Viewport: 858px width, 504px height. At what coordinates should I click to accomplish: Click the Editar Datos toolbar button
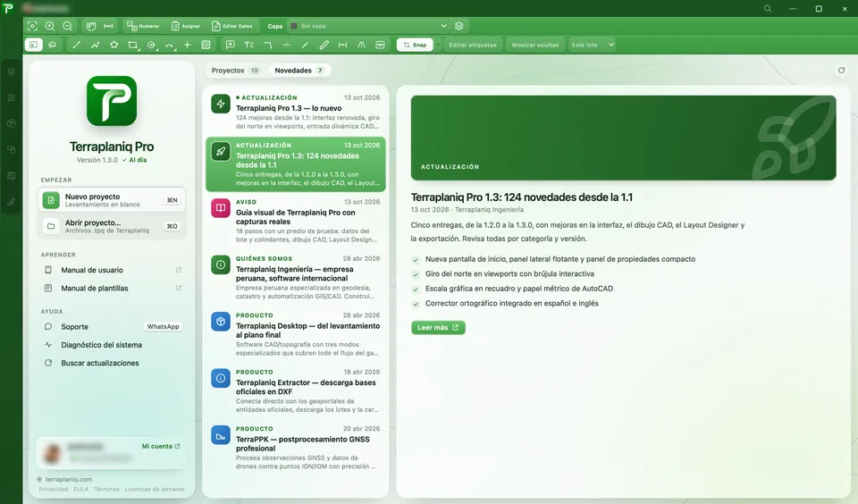[232, 26]
